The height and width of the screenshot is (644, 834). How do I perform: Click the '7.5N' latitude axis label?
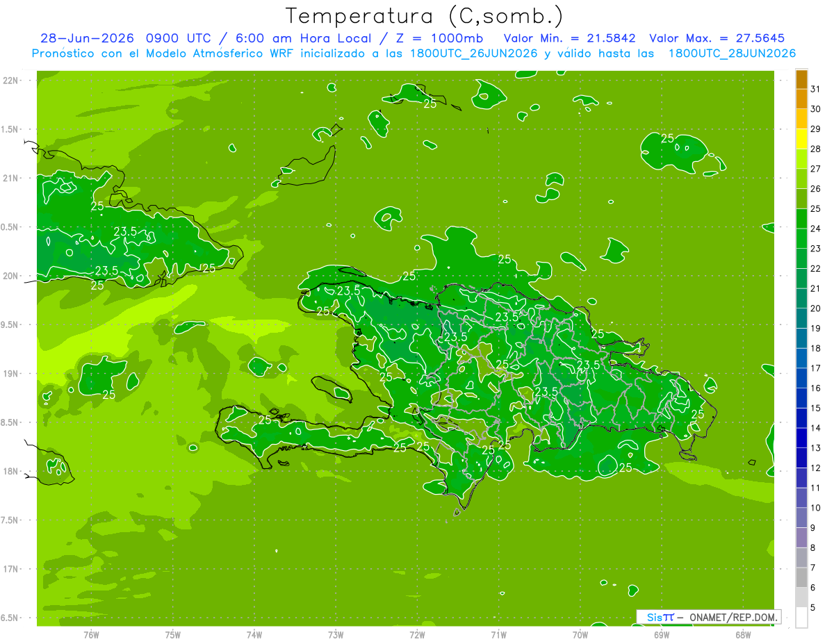pyautogui.click(x=9, y=520)
